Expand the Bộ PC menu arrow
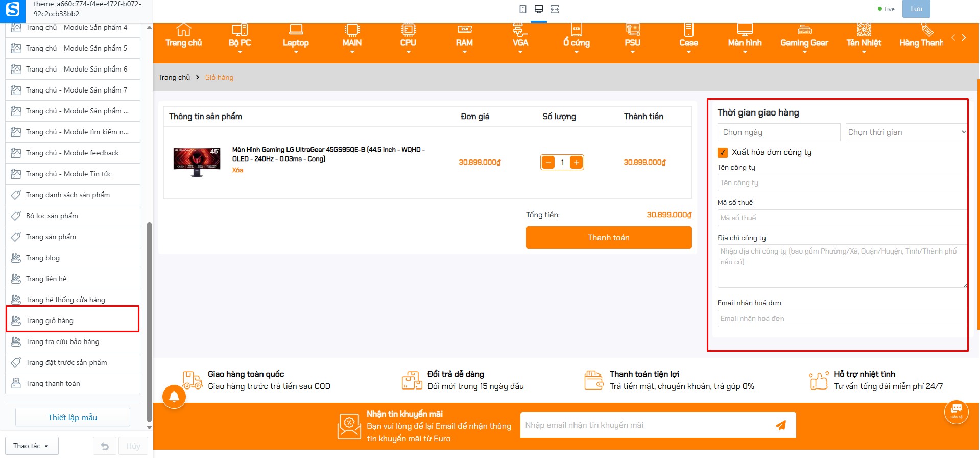This screenshot has height=458, width=980. (x=240, y=52)
